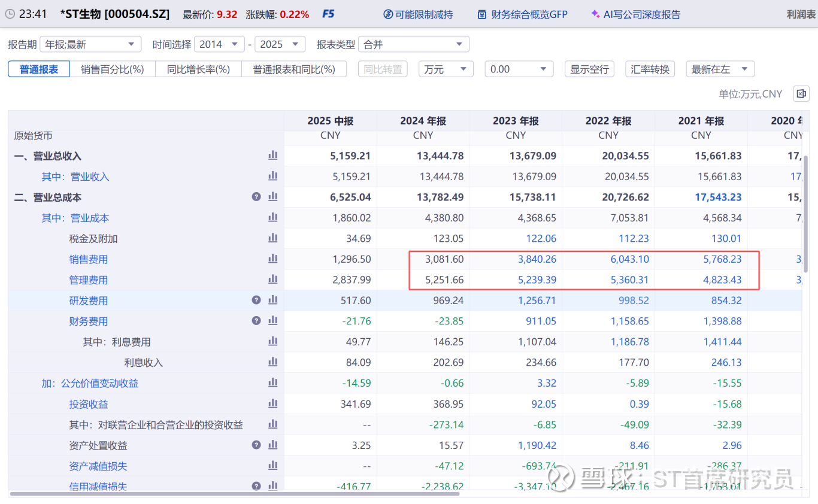Click the horizontal scrollbar at table bottom

pos(235,494)
